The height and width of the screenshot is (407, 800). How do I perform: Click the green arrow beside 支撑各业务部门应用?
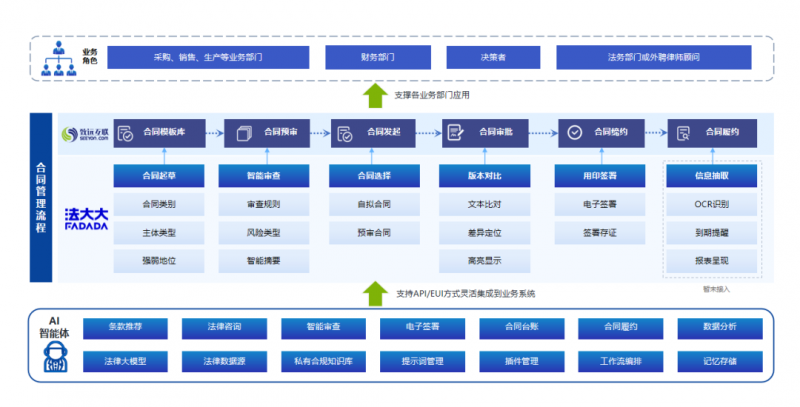(374, 96)
